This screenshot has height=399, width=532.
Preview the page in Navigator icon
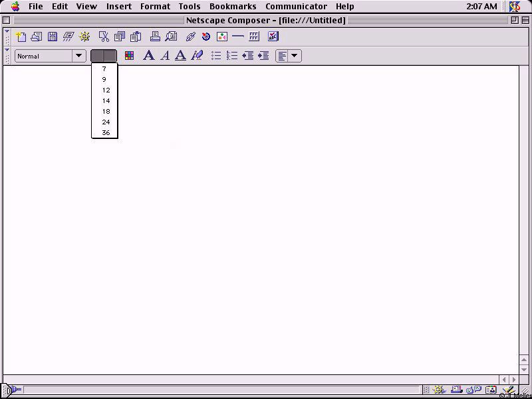pos(84,37)
